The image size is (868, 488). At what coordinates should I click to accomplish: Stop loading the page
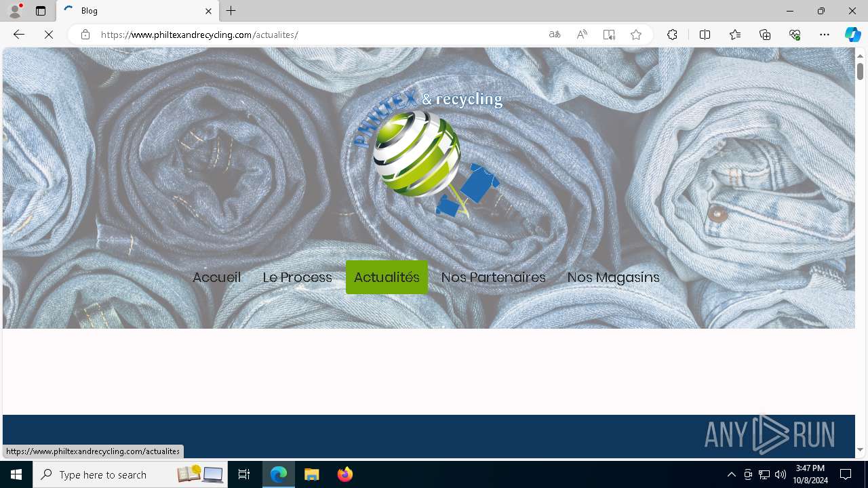point(49,35)
